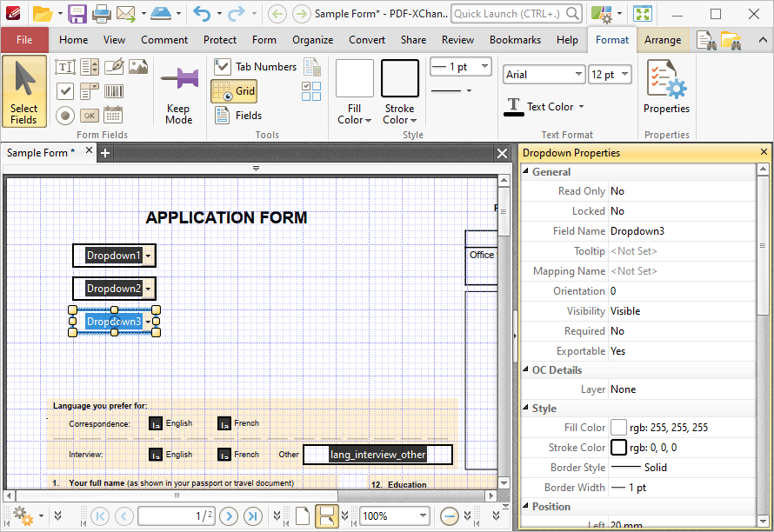Select the lang_interview_other text field
This screenshot has height=532, width=774.
[377, 455]
